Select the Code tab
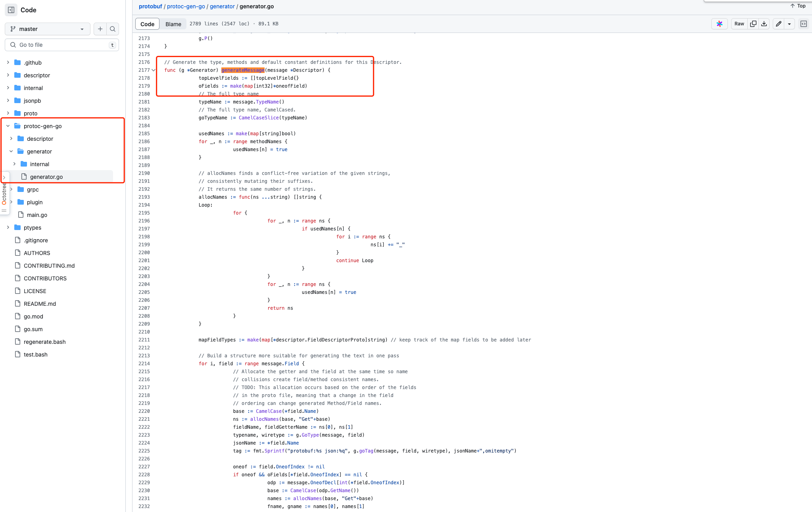This screenshot has height=512, width=812. point(147,24)
